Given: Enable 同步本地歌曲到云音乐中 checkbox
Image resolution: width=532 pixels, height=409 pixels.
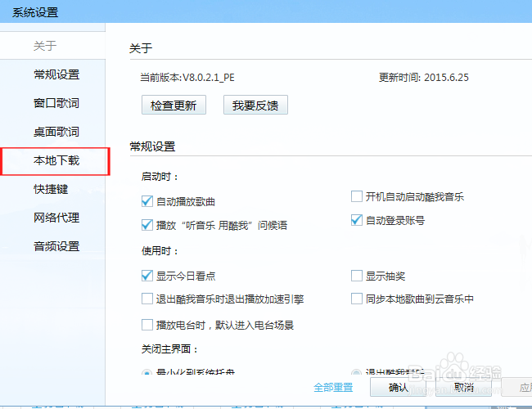Looking at the screenshot, I should [357, 299].
